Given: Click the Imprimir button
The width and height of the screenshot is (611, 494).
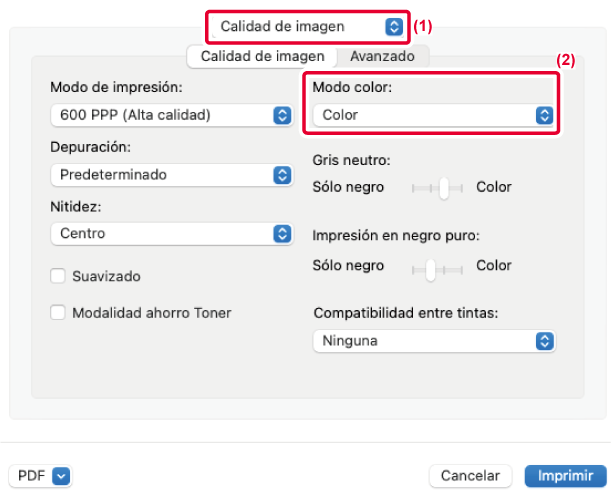Looking at the screenshot, I should [x=565, y=475].
